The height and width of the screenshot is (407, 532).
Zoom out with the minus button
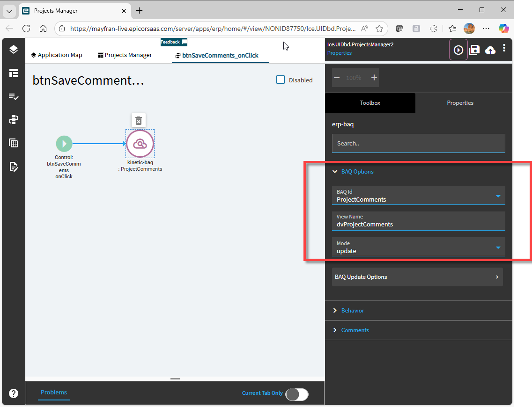pyautogui.click(x=337, y=78)
